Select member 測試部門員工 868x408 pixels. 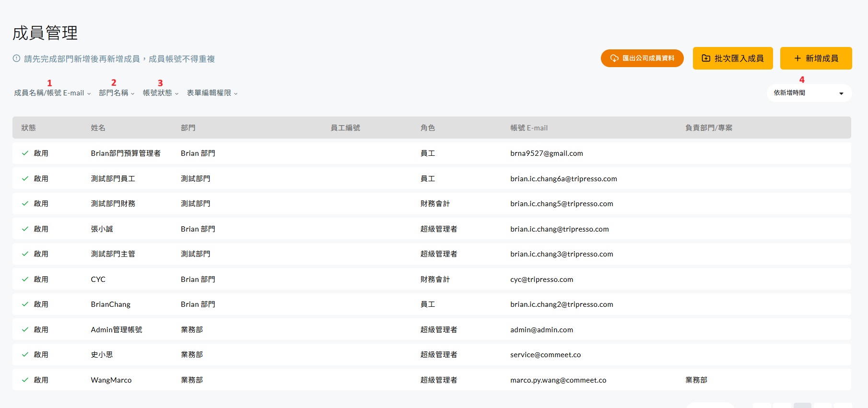tap(113, 179)
